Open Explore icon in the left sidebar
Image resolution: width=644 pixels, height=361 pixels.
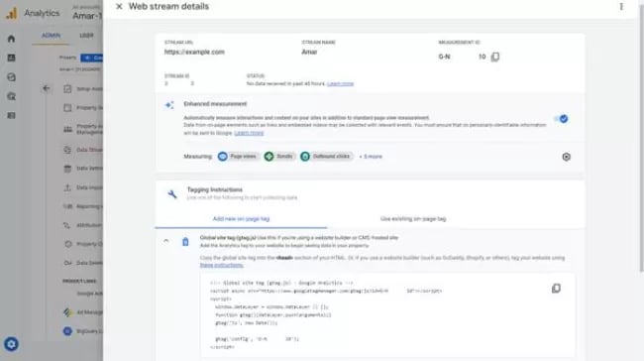point(12,77)
